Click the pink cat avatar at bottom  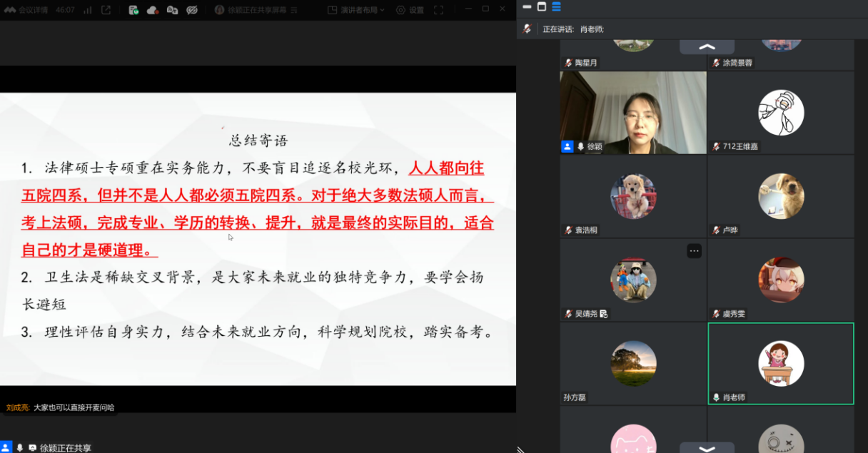click(633, 439)
